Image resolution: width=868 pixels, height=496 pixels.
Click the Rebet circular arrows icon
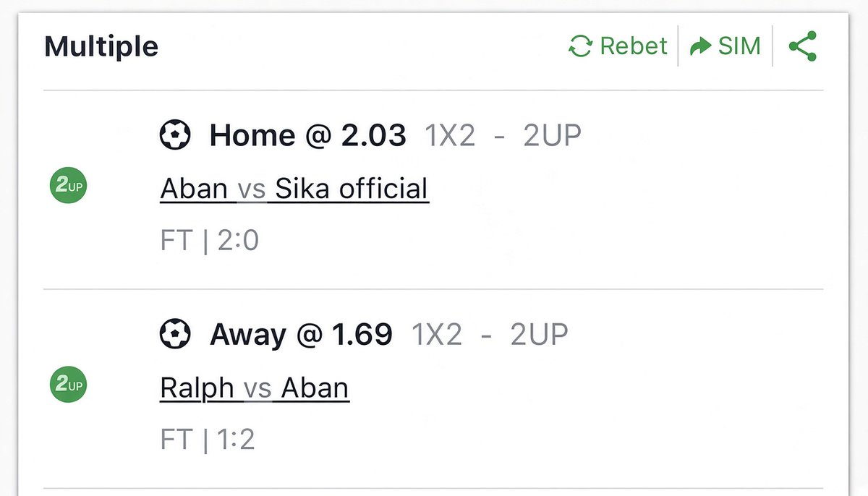[x=580, y=46]
